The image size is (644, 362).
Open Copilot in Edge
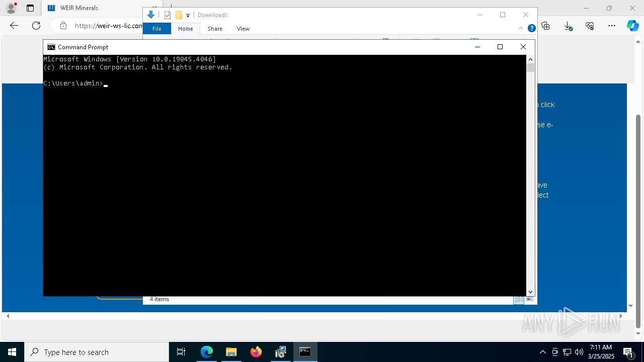pos(632,26)
